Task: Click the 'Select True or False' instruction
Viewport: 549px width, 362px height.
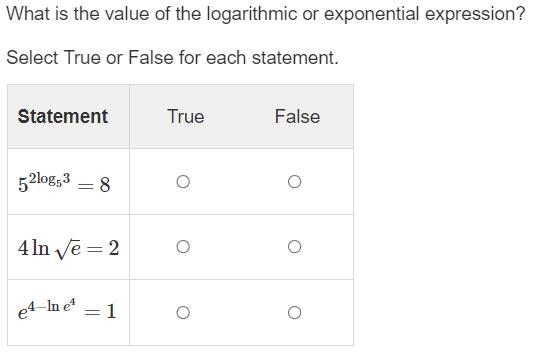Action: coord(173,57)
